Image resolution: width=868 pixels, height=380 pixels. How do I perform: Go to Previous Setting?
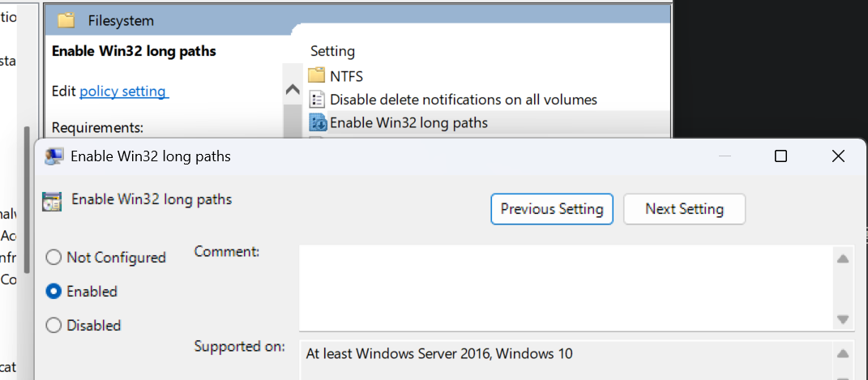(x=552, y=209)
